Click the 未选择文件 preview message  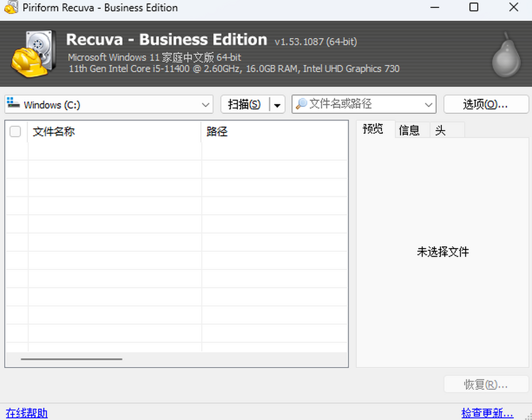pyautogui.click(x=443, y=252)
